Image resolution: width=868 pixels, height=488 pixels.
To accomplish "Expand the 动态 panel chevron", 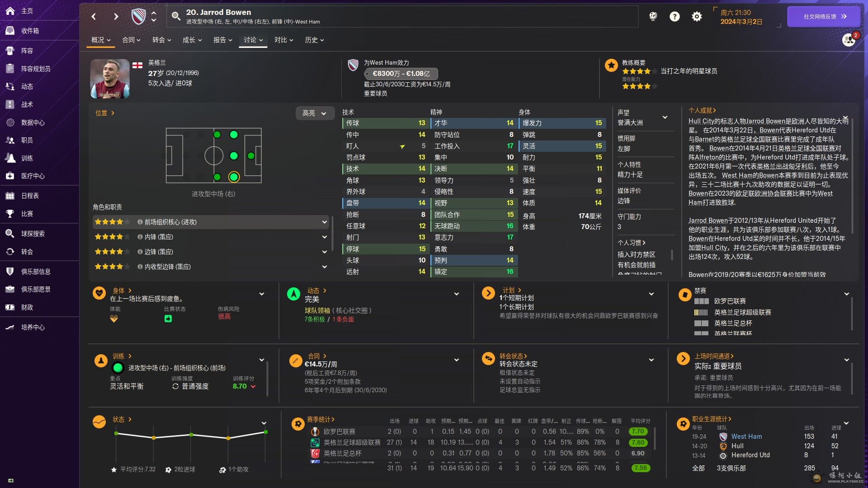I will pos(457,294).
